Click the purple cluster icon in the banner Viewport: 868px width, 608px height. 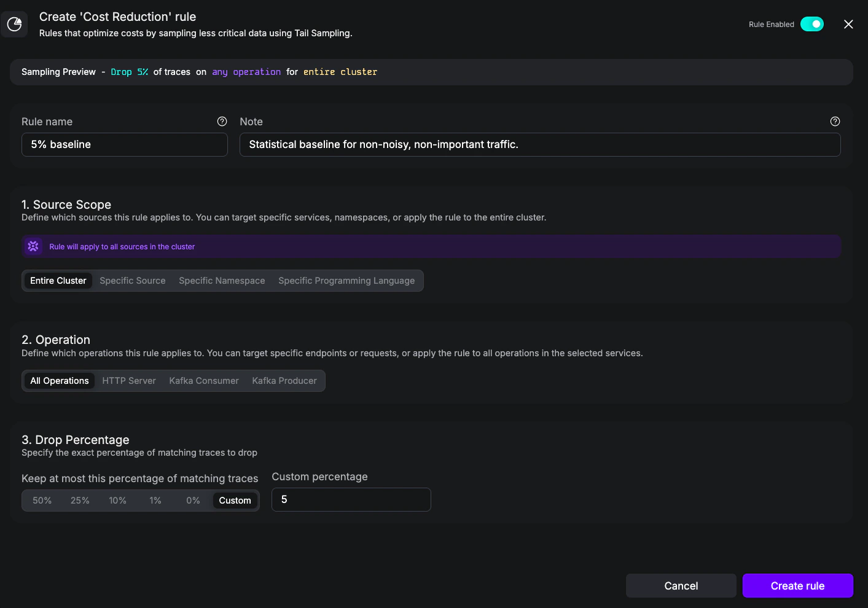point(33,246)
